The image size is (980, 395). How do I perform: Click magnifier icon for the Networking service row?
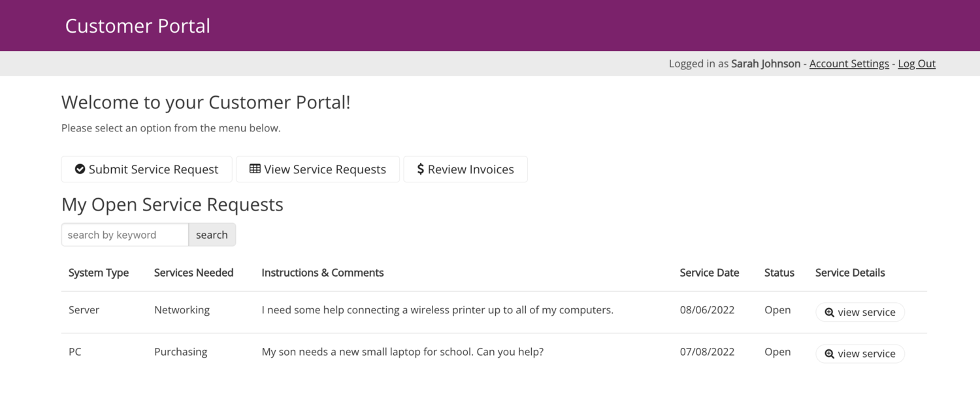pos(830,313)
